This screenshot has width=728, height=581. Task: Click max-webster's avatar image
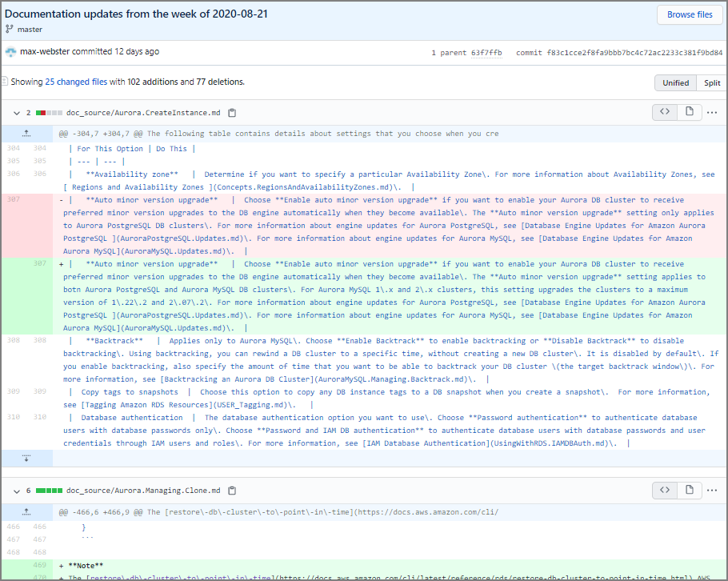pos(10,52)
